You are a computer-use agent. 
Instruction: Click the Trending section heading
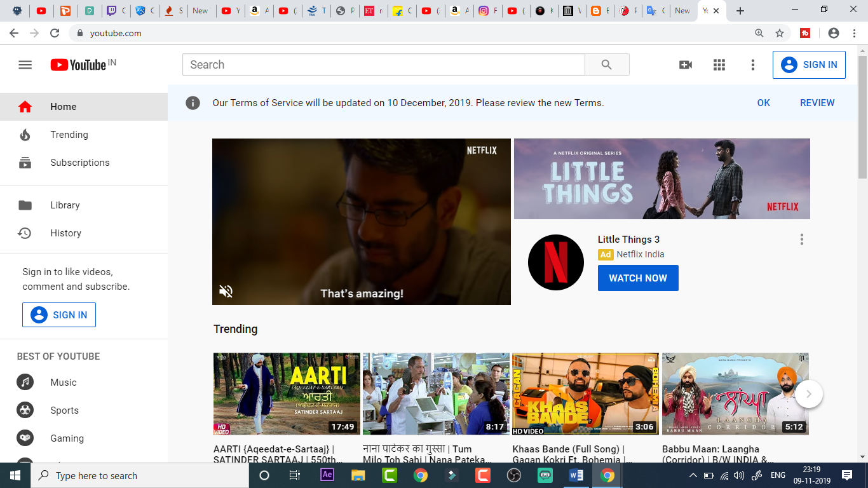coord(236,329)
